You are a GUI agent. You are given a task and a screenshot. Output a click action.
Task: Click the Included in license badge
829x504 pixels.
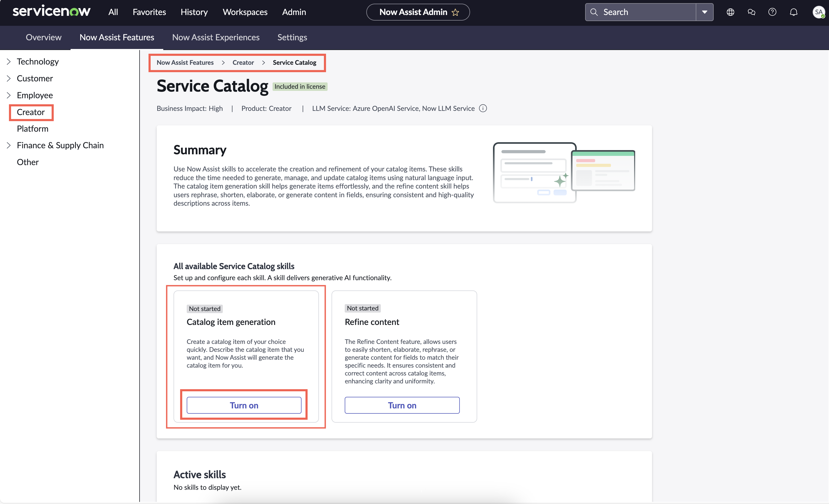[300, 86]
